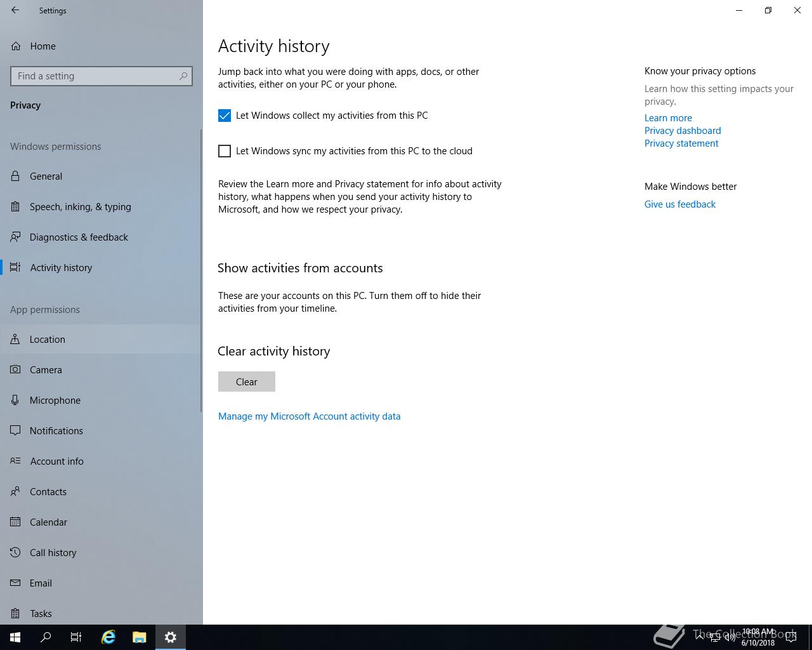
Task: Click the Email envelope icon
Action: pos(16,583)
